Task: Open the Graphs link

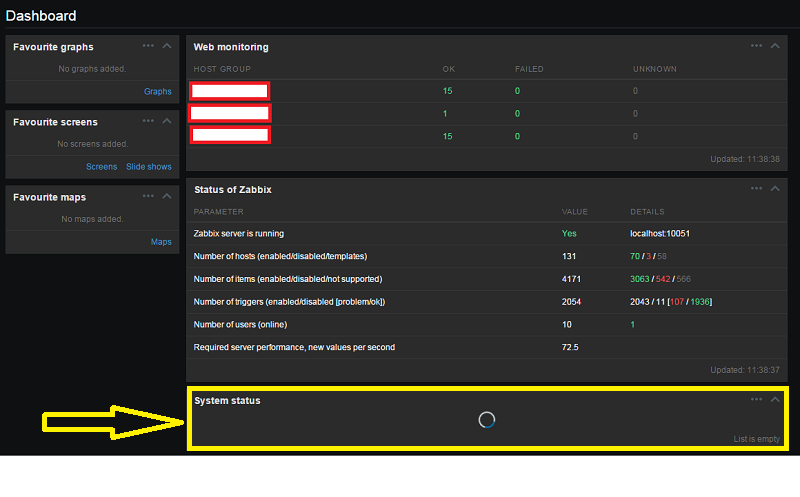Action: point(158,91)
